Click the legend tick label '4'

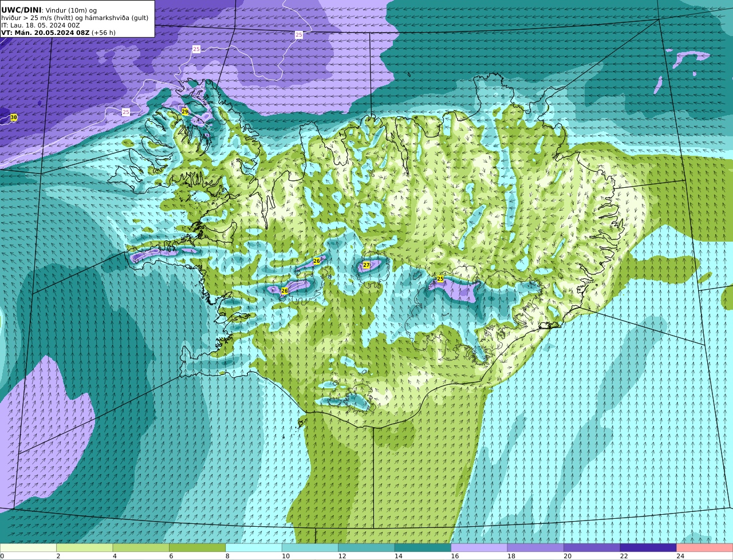[x=115, y=556]
